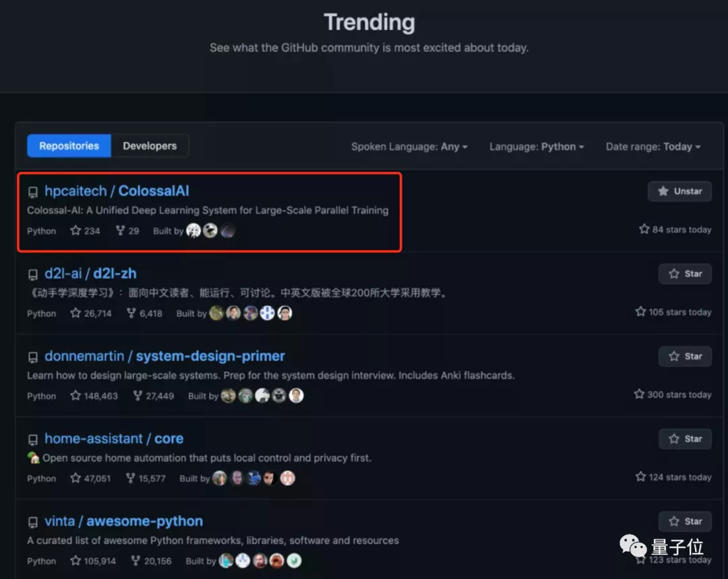Open stargazers of d2l-zh showing 26,714

point(91,313)
